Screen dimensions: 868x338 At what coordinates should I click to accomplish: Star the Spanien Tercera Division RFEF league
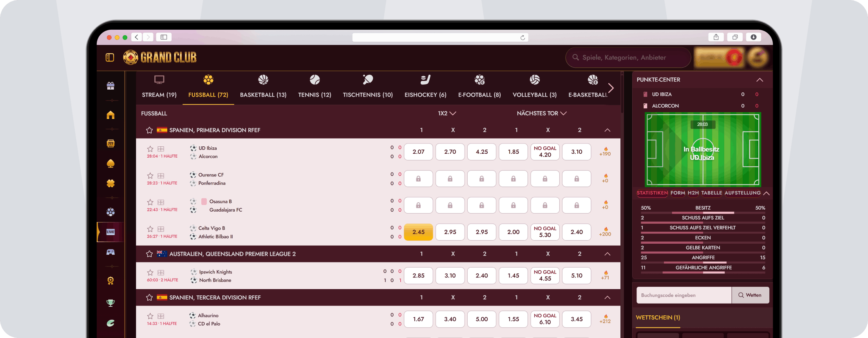click(149, 298)
